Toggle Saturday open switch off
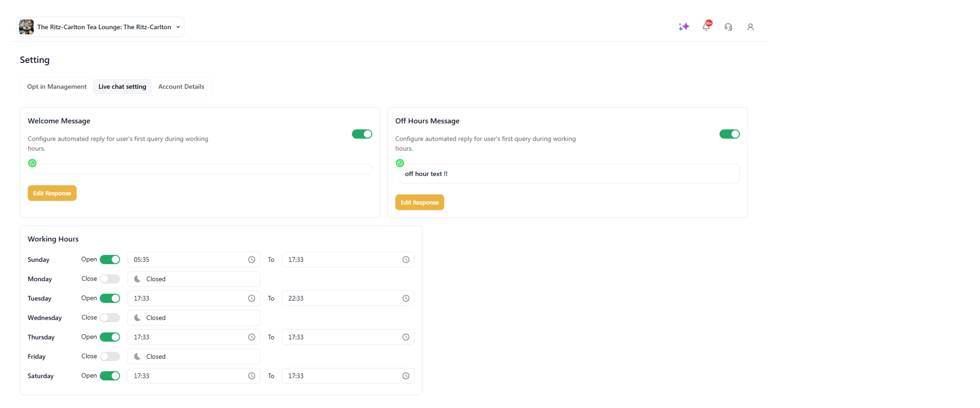 point(110,376)
